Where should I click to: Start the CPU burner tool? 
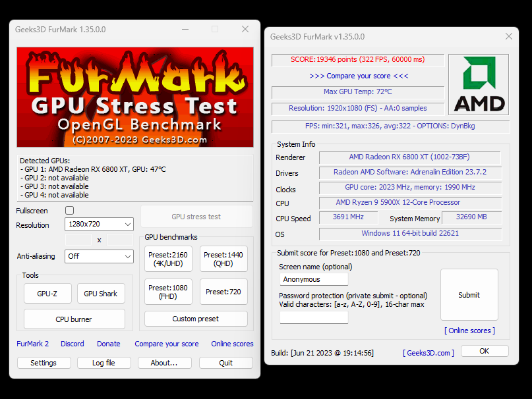click(x=74, y=319)
